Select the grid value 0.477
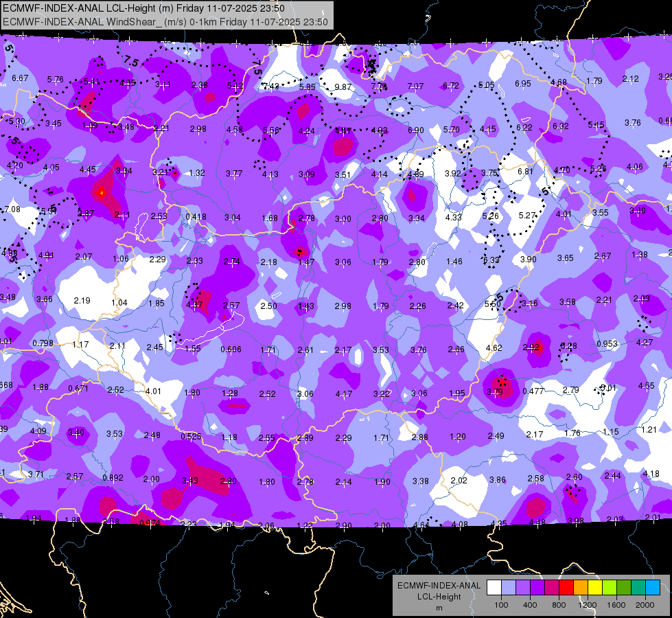The image size is (672, 618). (533, 391)
